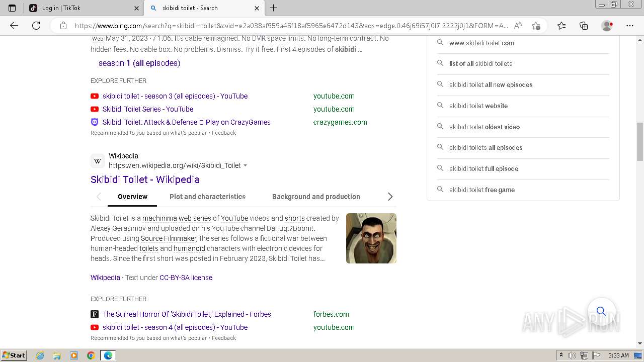Screen dimensions: 644x362
Task: Select Microsoft Edge in the taskbar
Action: 108,355
